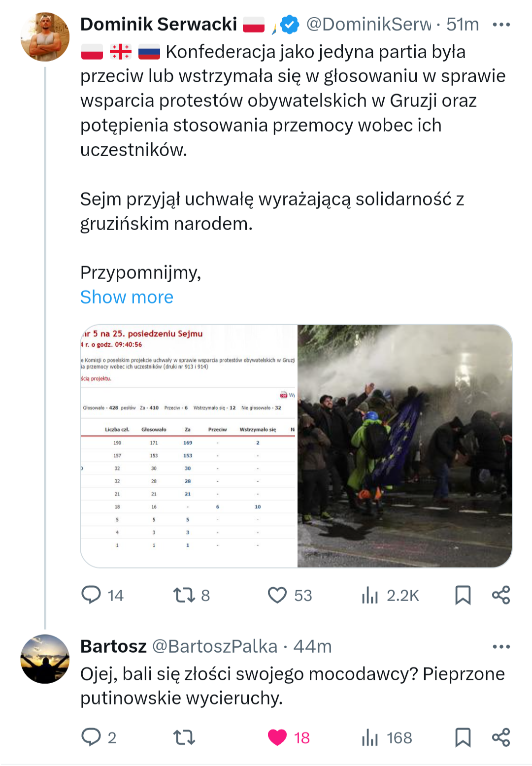The height and width of the screenshot is (766, 532).
Task: View analytics for Dominik's post
Action: (x=370, y=595)
